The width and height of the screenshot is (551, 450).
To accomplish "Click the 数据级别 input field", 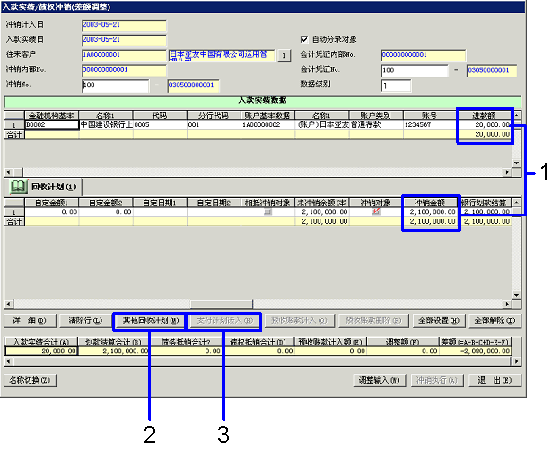I will pyautogui.click(x=396, y=85).
